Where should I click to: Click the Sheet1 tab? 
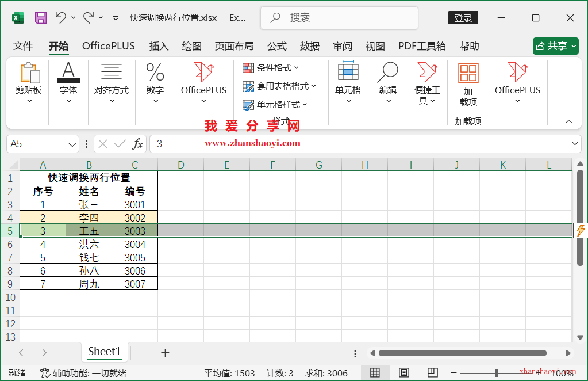tap(104, 352)
